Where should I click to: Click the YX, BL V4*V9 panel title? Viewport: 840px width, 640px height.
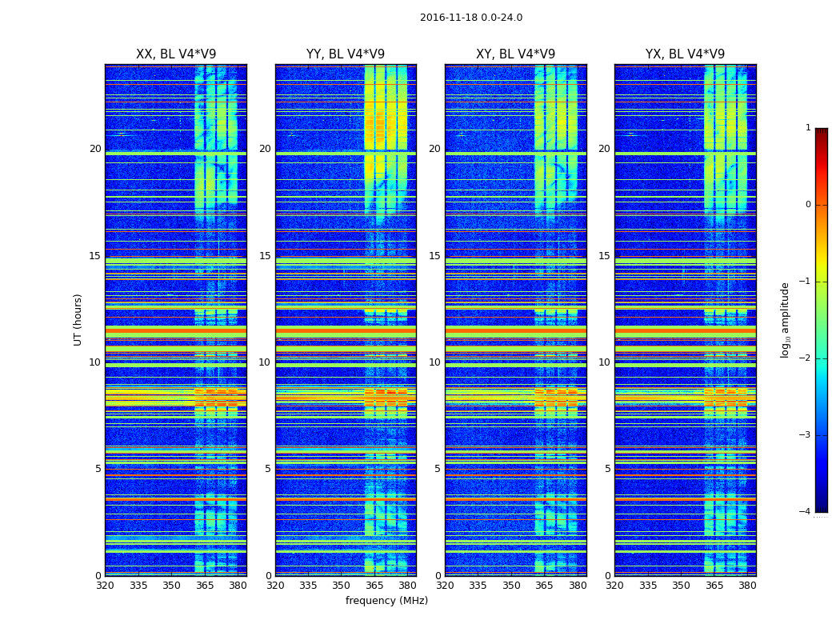[685, 54]
